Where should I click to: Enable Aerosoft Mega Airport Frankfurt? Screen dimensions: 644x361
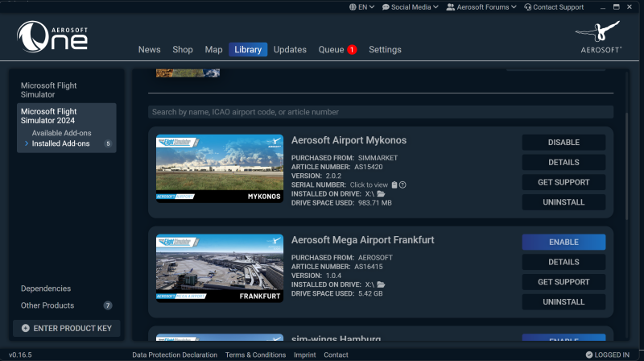click(x=563, y=243)
